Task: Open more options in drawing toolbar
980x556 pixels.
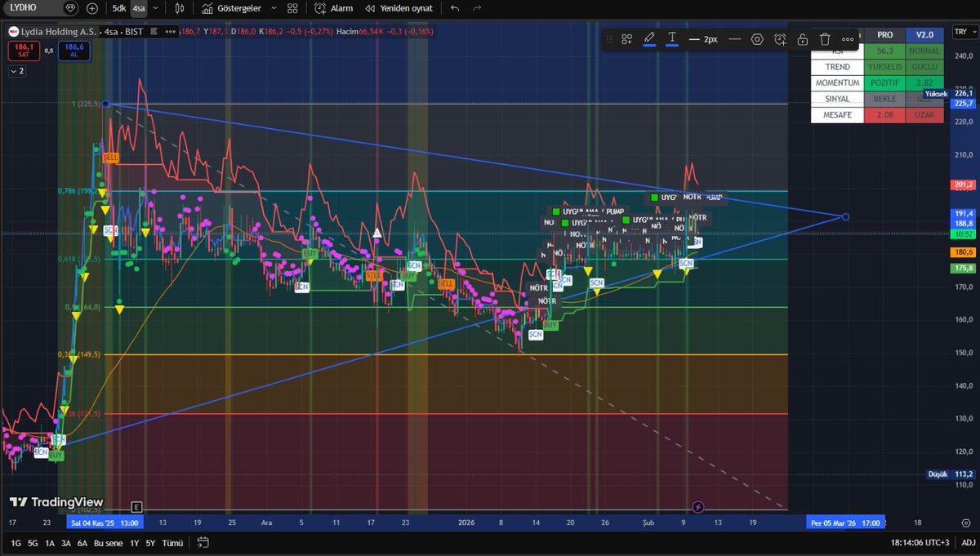Action: tap(848, 38)
